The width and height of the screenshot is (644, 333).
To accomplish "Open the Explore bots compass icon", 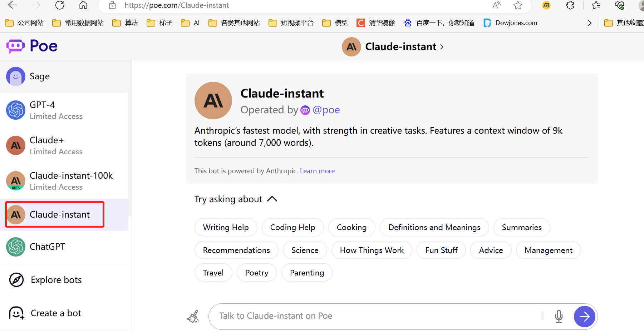I will [16, 280].
